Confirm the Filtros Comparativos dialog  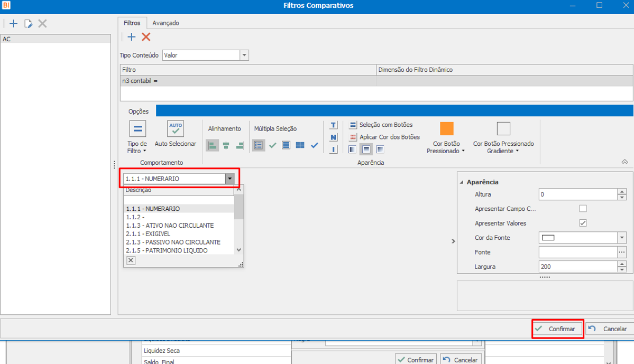[x=557, y=329]
